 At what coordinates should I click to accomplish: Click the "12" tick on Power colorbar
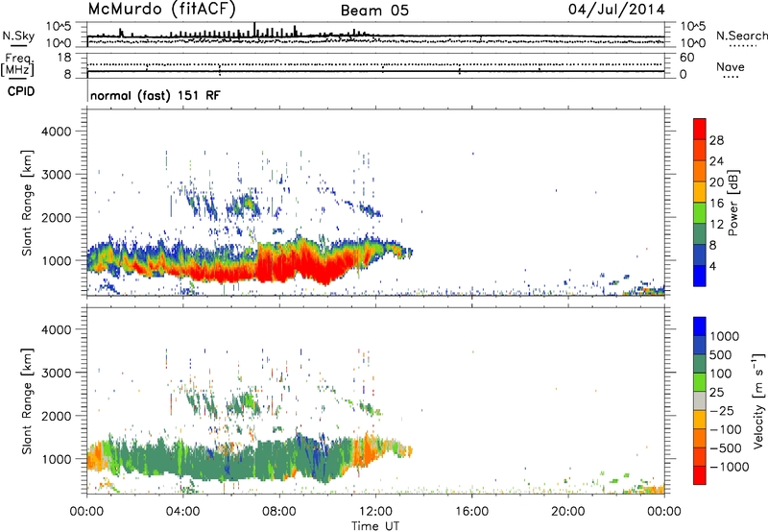[x=716, y=225]
